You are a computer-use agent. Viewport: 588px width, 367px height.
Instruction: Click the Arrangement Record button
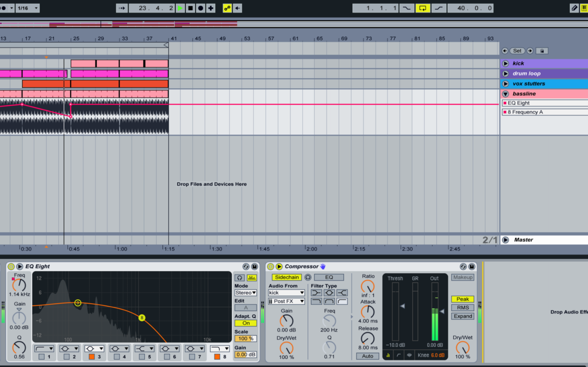click(x=200, y=8)
